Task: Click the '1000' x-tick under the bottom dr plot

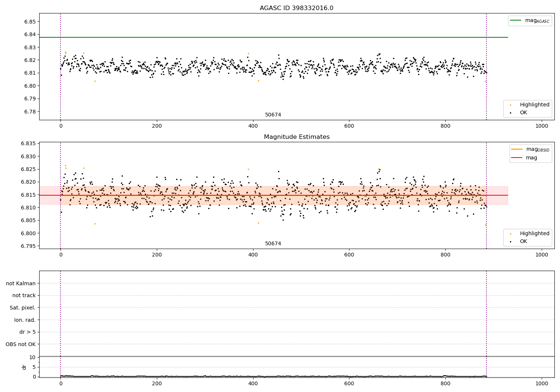Action: coord(542,383)
